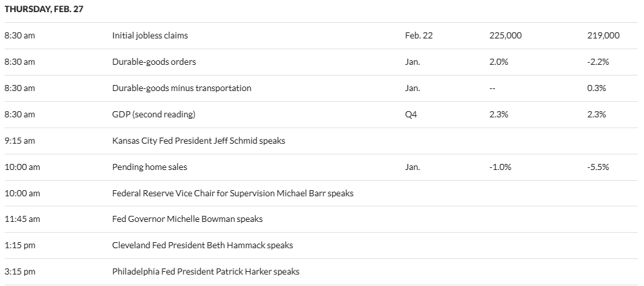The width and height of the screenshot is (644, 286).
Task: Click the Initial jobless claims row label
Action: pyautogui.click(x=150, y=35)
